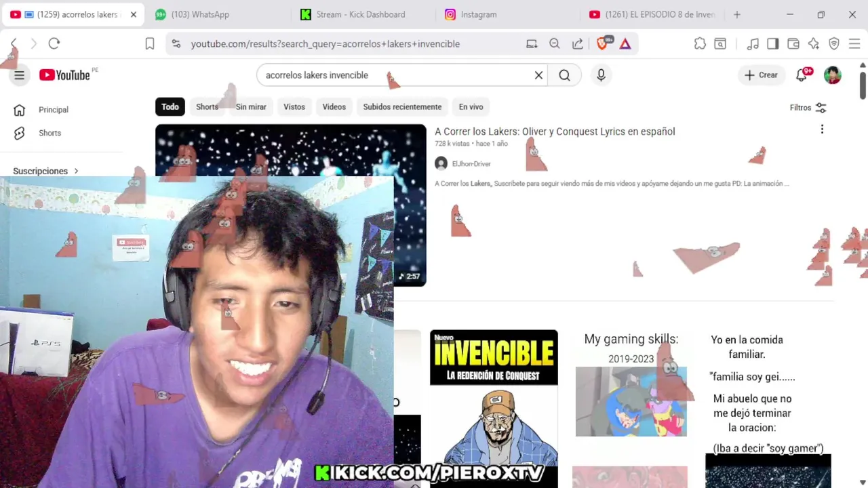The width and height of the screenshot is (868, 488).
Task: Run search with the magnifying glass button
Action: (564, 75)
